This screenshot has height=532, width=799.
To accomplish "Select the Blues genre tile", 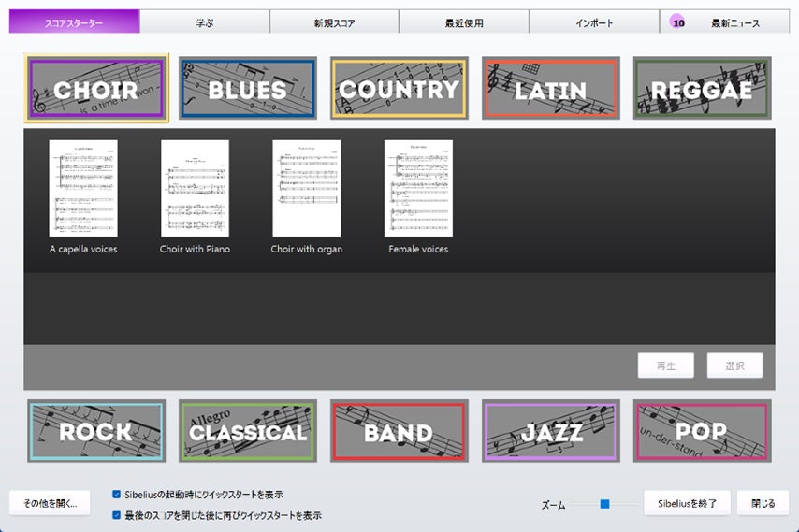I will pos(248,89).
